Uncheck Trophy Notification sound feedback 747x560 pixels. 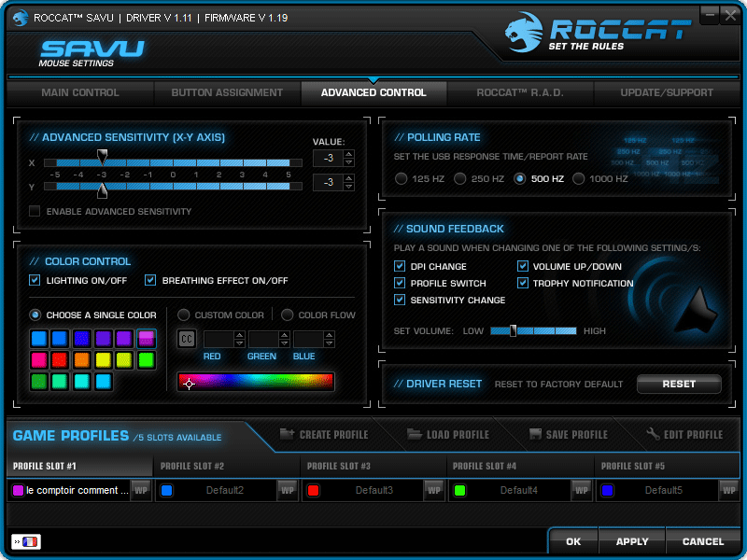tap(523, 283)
